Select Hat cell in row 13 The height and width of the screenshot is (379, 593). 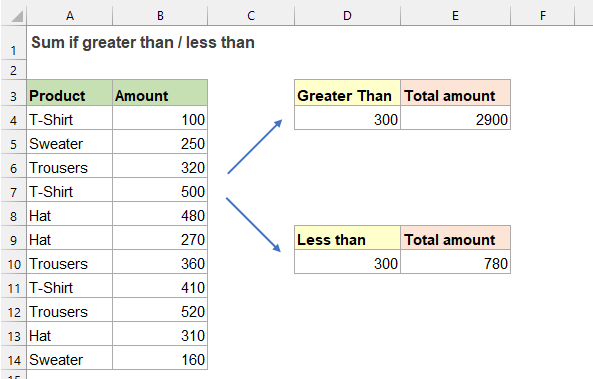click(x=70, y=334)
